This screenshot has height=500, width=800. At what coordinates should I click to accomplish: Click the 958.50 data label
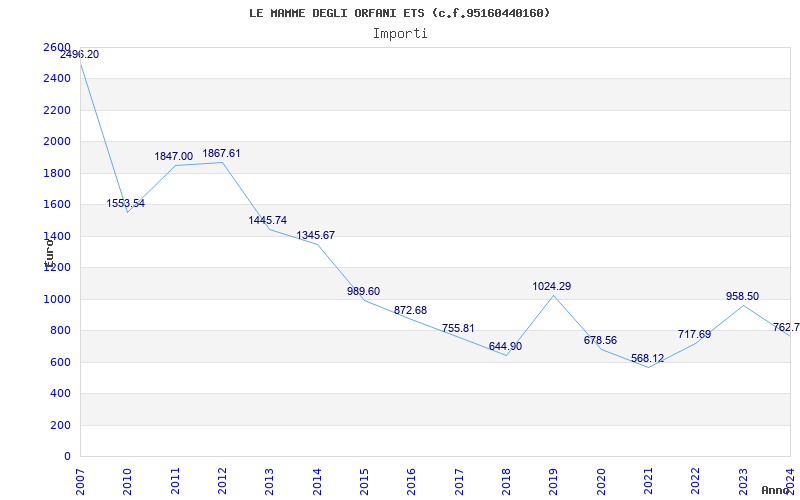(743, 296)
